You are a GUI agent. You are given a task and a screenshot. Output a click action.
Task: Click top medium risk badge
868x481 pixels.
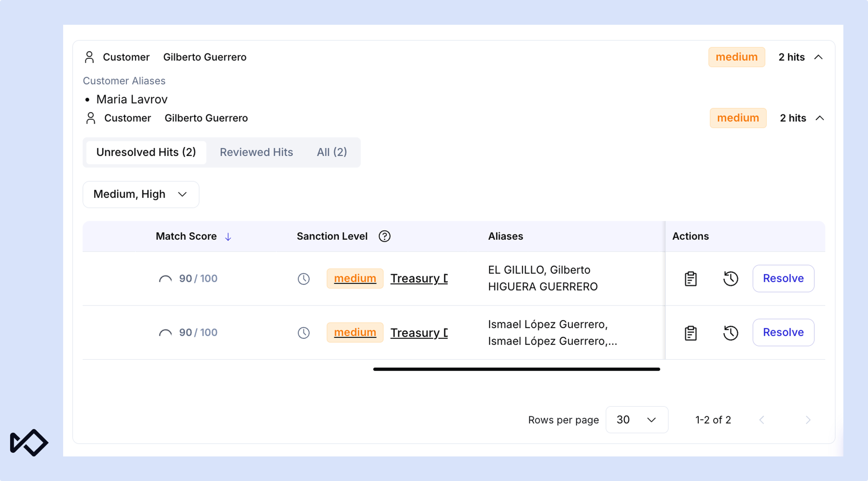point(737,57)
